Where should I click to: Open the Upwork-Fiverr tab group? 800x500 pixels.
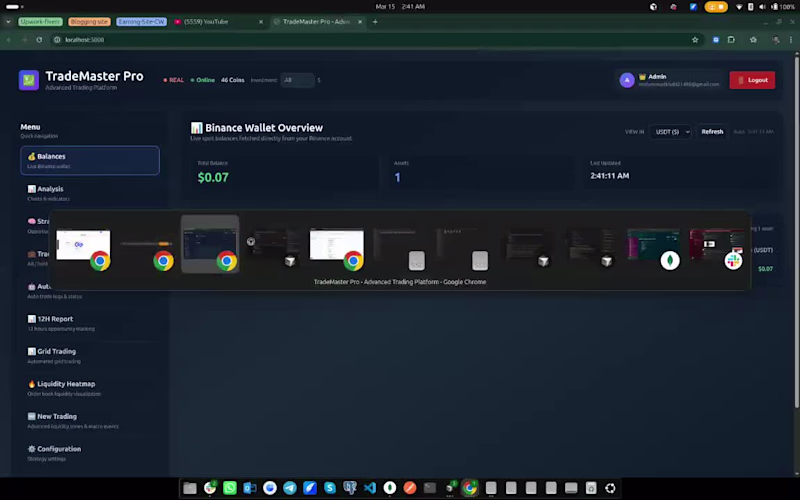click(x=40, y=22)
